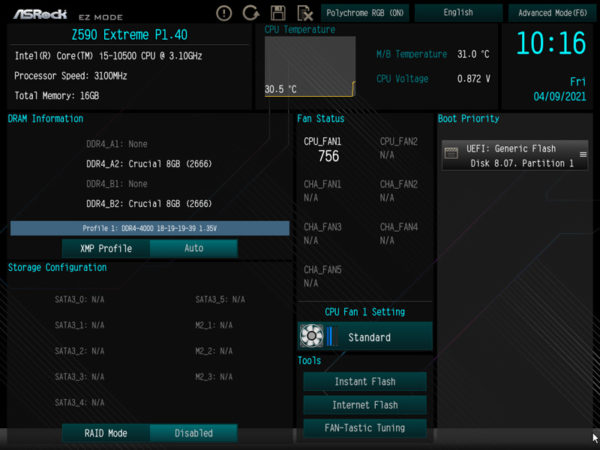Click the ASRock logo
The image size is (600, 450).
point(40,15)
